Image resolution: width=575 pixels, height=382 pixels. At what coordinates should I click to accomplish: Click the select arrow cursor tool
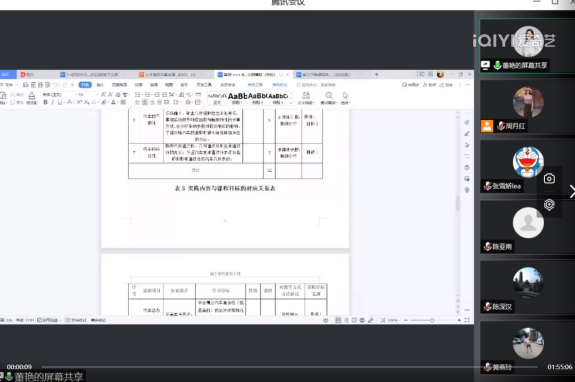click(345, 96)
